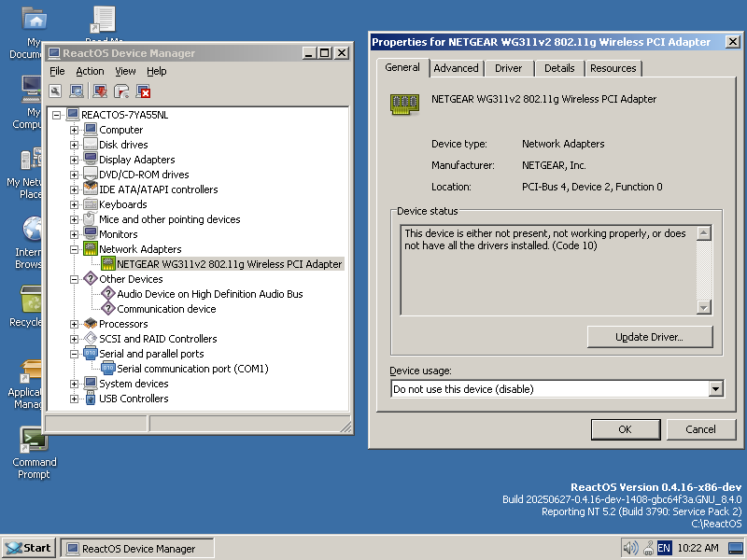Open the Help menu
The height and width of the screenshot is (560, 747).
157,71
